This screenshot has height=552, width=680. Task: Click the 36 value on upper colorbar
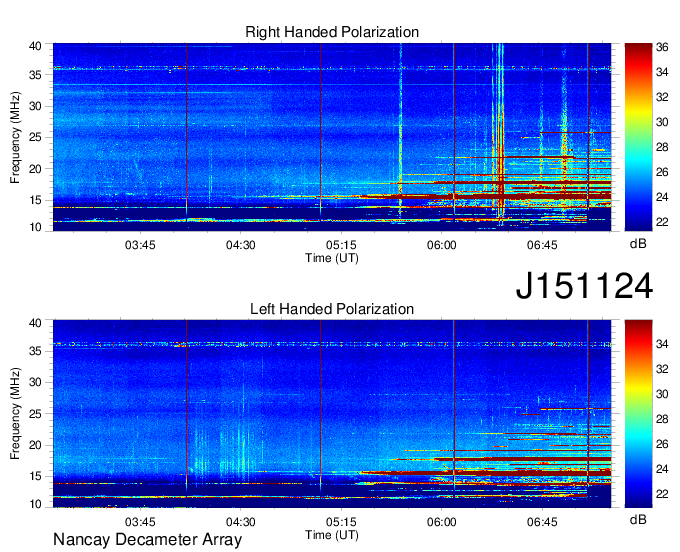(x=662, y=47)
